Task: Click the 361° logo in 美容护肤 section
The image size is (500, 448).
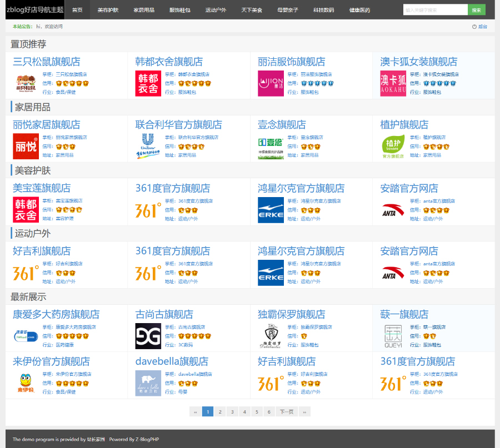Action: click(x=148, y=210)
